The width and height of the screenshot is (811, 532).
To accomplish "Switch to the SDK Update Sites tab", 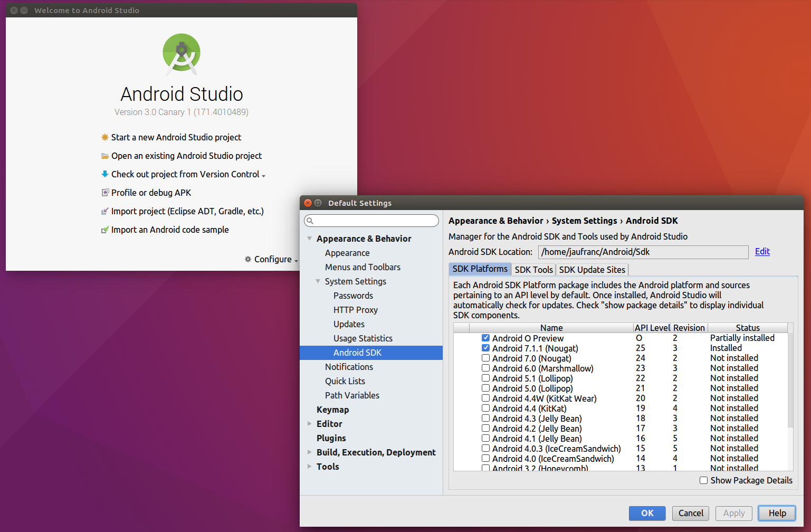I will pyautogui.click(x=592, y=270).
